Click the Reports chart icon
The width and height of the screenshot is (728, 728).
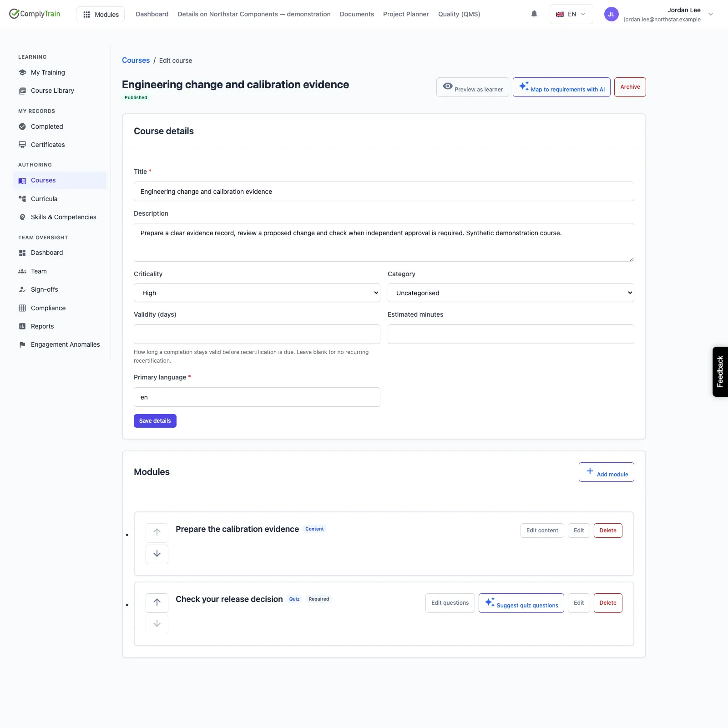click(x=22, y=326)
